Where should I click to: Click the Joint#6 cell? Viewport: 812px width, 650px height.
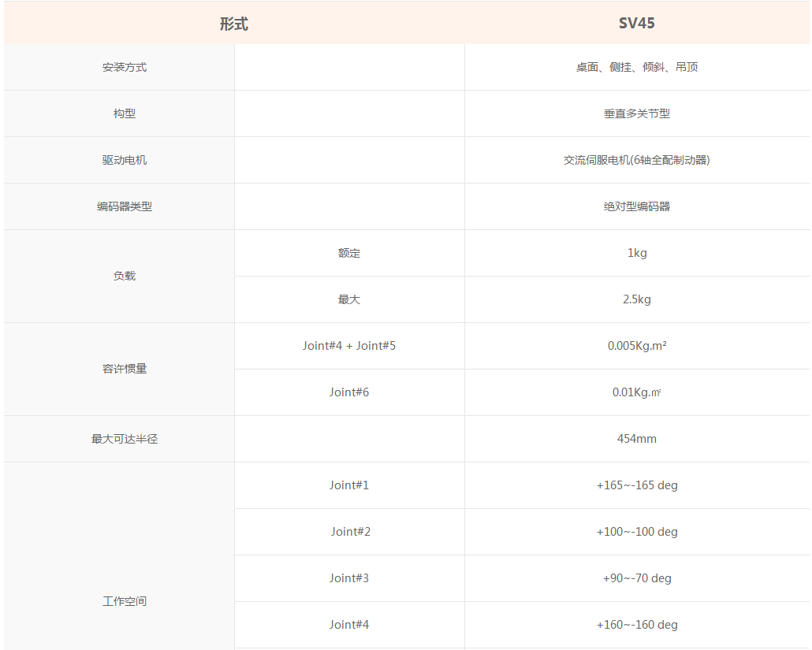pos(349,392)
